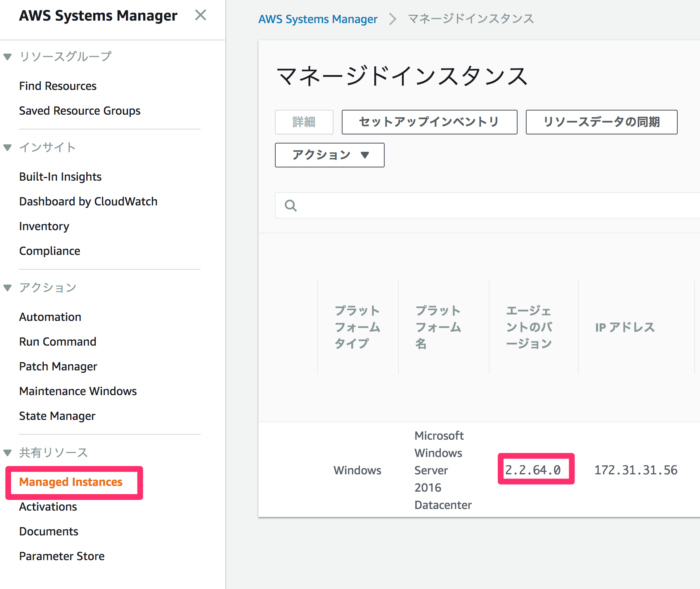Open the セットアップインベントリ button
The width and height of the screenshot is (700, 589).
[x=429, y=122]
